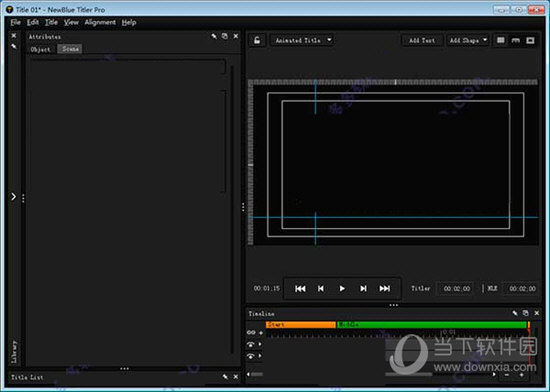
Task: Toggle the rulers icon in preview toolbar
Action: (x=515, y=40)
